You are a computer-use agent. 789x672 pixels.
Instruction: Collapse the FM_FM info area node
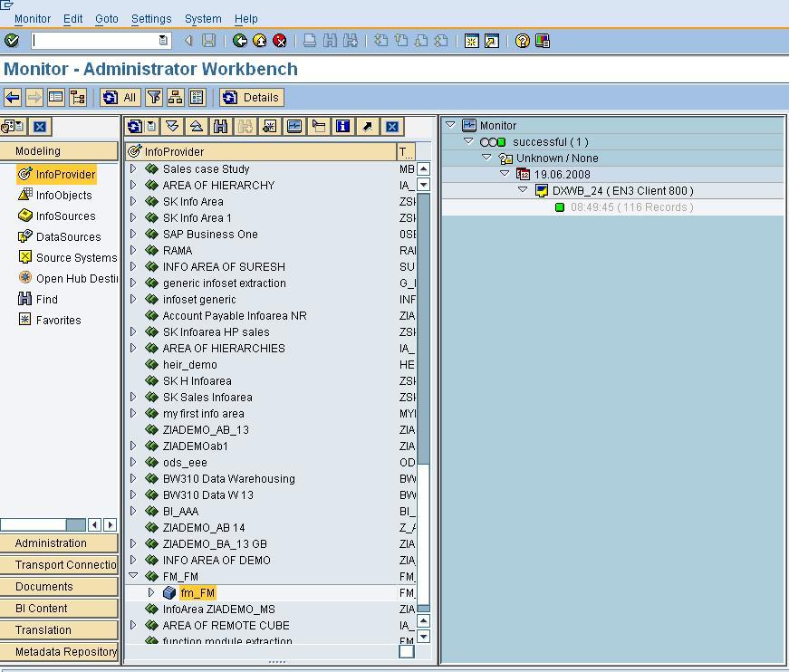point(133,575)
